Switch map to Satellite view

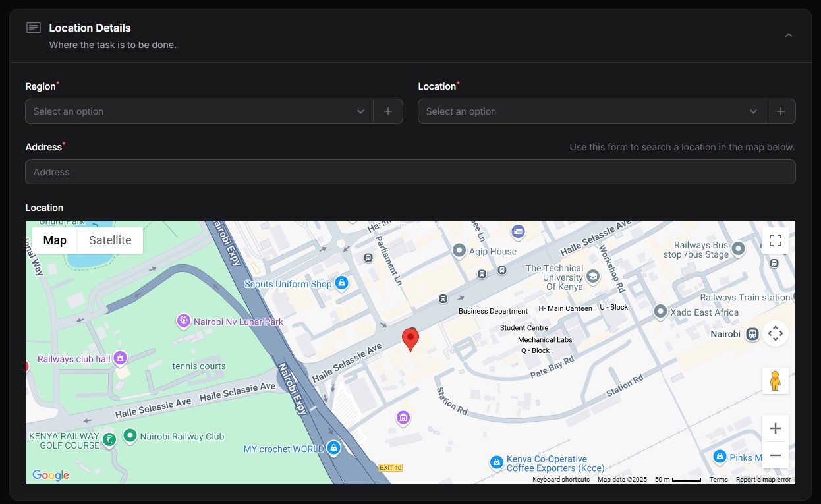110,240
